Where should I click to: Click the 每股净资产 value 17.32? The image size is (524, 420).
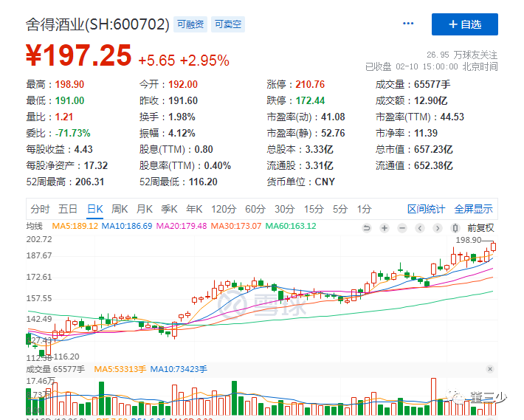tap(96, 165)
